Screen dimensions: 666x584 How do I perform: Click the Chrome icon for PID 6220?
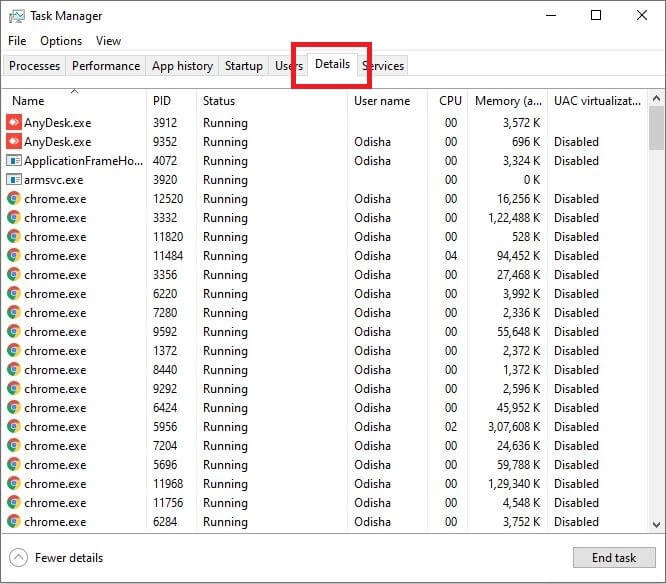(x=14, y=293)
